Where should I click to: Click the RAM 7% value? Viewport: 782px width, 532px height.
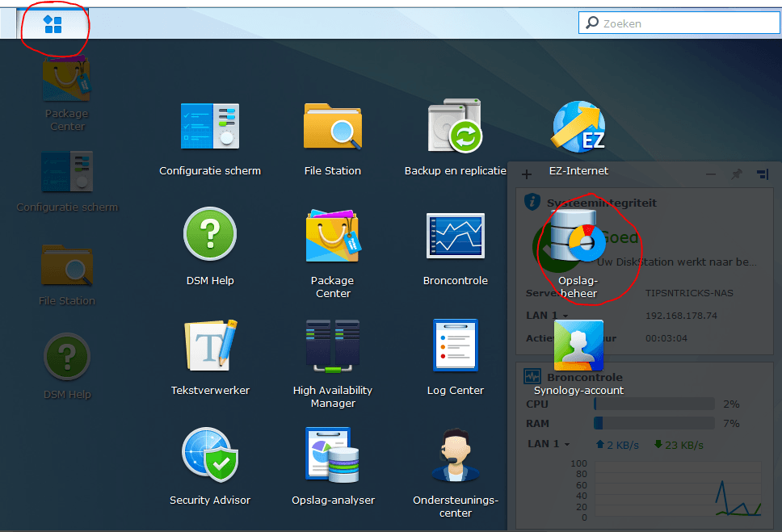click(x=731, y=423)
